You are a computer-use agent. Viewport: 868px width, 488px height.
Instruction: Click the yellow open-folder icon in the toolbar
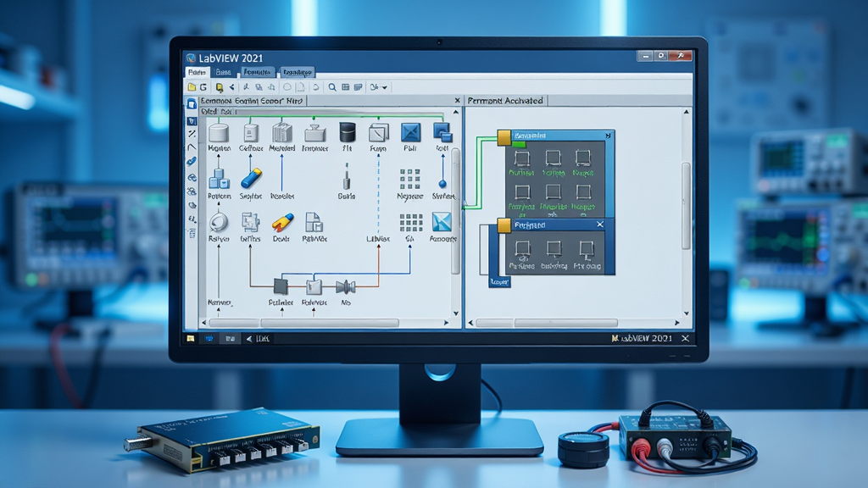(x=192, y=87)
